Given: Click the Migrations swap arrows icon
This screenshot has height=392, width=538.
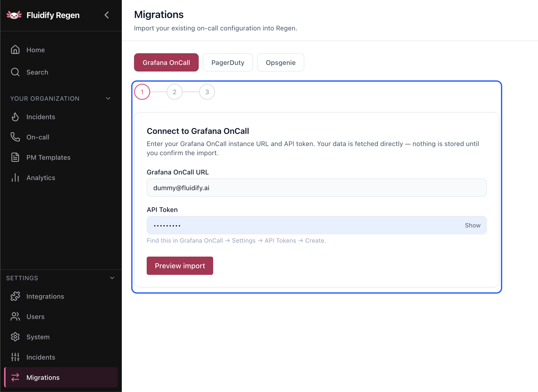Looking at the screenshot, I should (15, 377).
